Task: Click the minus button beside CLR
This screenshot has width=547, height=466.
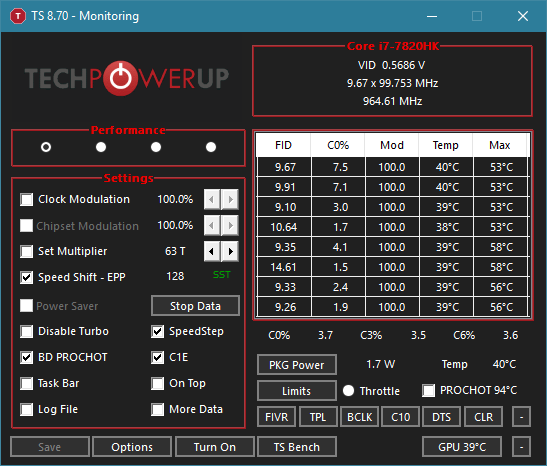Action: tap(522, 417)
